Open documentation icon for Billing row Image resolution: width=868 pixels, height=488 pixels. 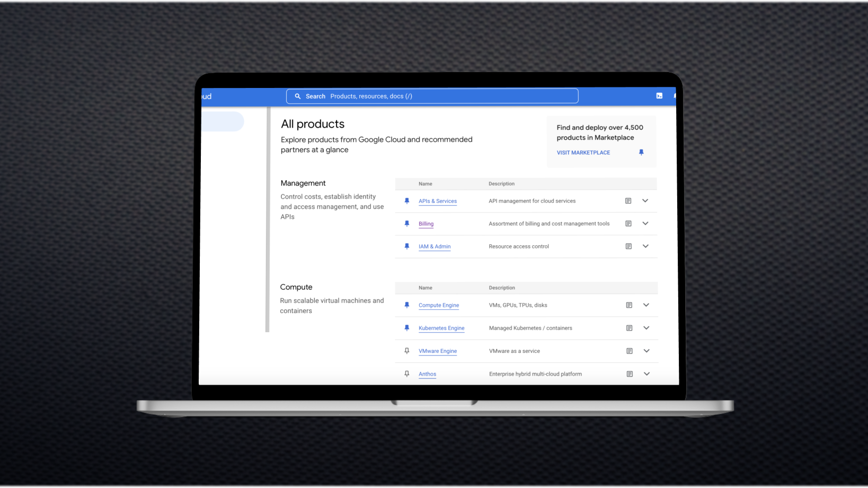628,224
